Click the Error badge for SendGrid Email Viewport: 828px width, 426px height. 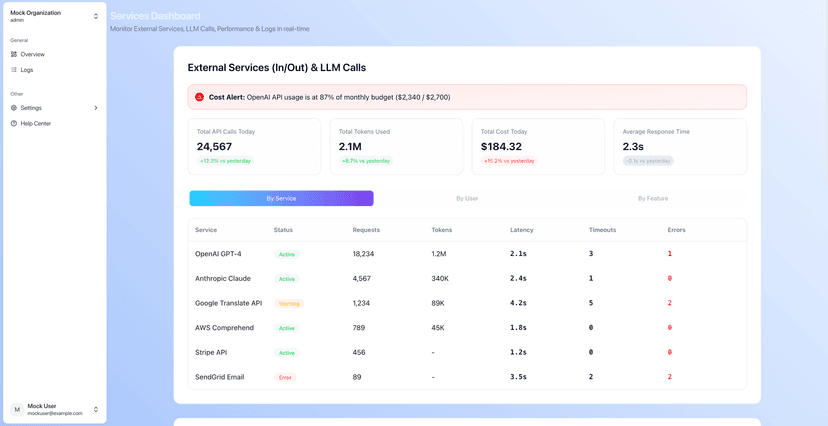[286, 377]
